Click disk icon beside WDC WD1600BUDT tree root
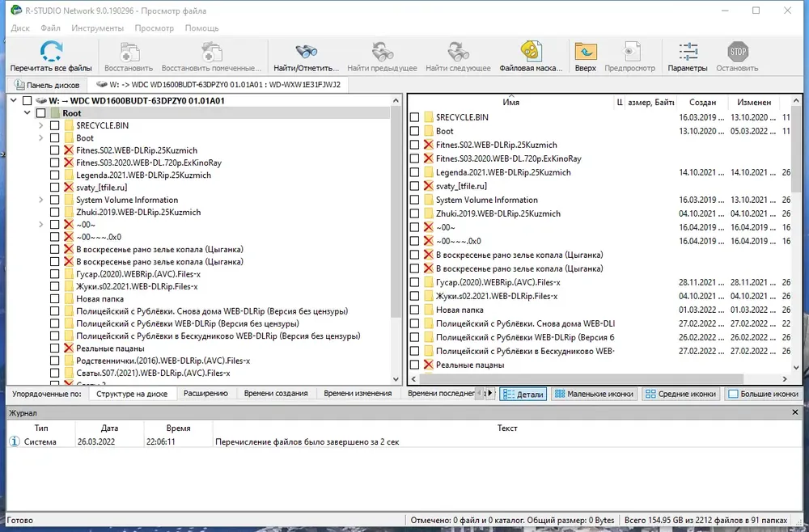The height and width of the screenshot is (532, 809). [40, 100]
